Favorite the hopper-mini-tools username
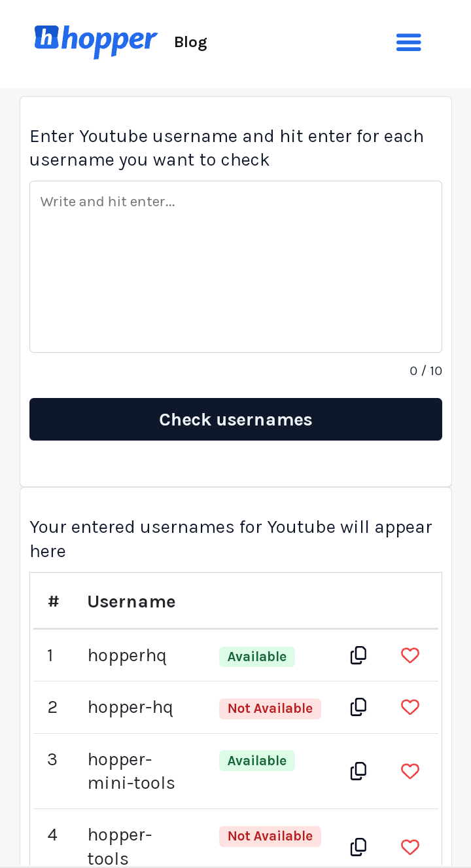The height and width of the screenshot is (868, 471). pyautogui.click(x=410, y=771)
